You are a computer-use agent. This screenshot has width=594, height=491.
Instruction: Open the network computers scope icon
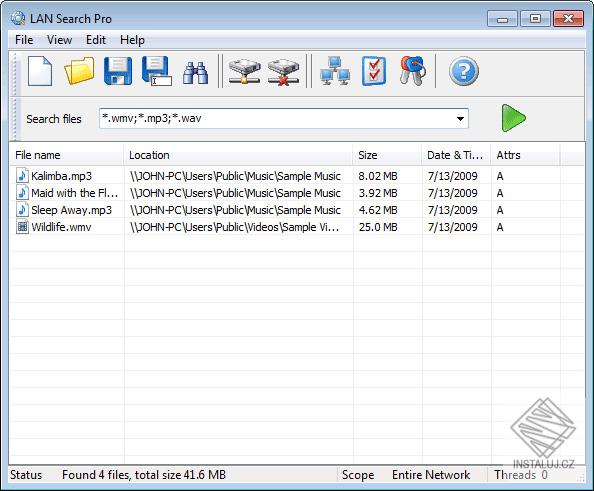pyautogui.click(x=335, y=71)
